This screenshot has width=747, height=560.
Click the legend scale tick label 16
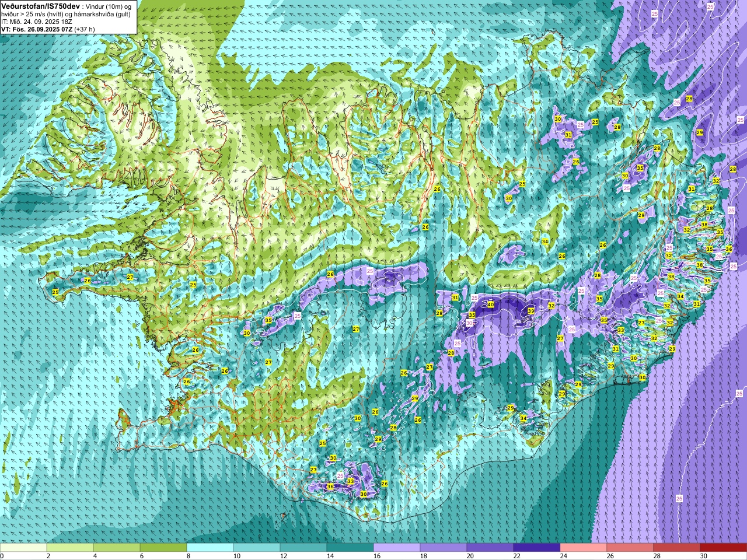[377, 556]
